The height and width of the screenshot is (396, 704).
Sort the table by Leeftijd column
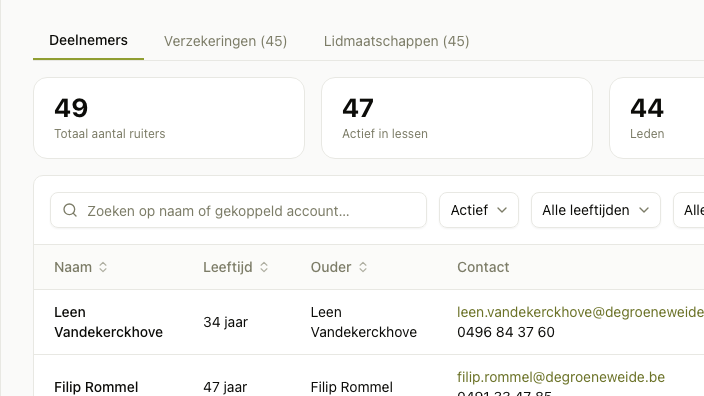(236, 267)
